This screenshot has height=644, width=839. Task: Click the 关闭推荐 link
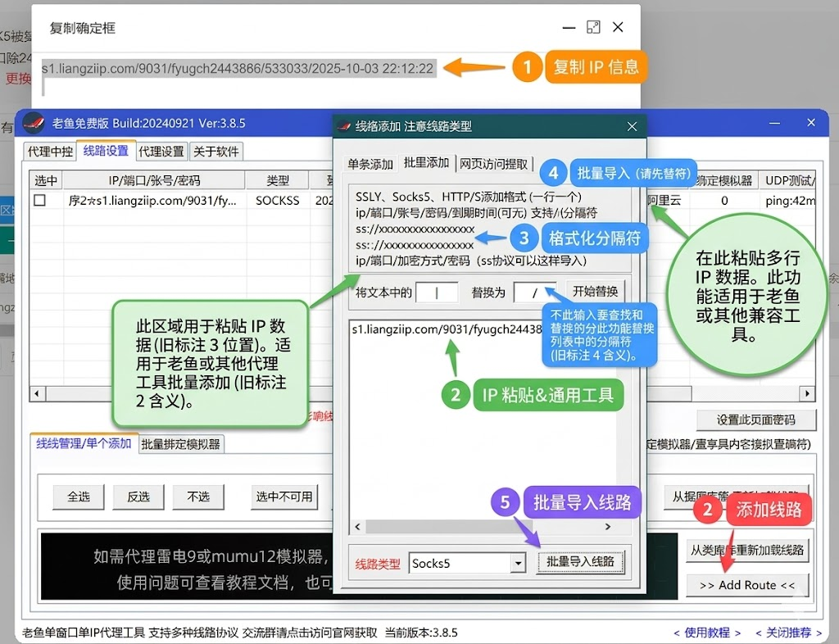pyautogui.click(x=789, y=633)
